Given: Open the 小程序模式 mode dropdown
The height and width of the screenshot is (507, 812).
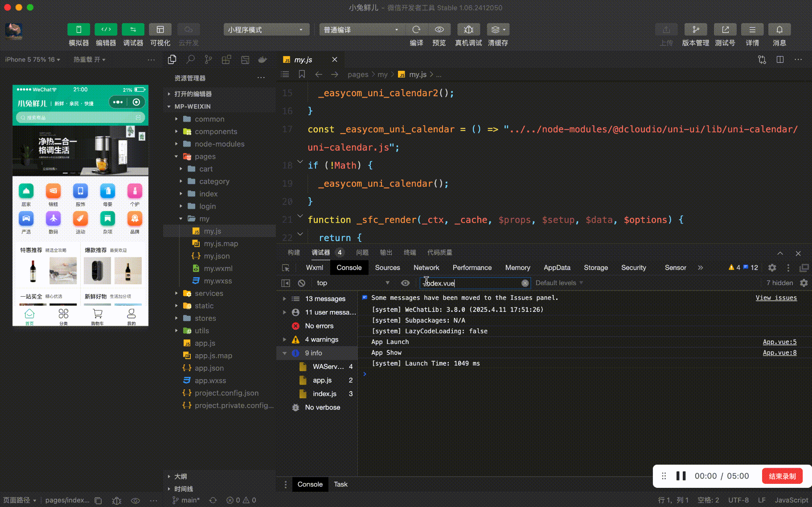Looking at the screenshot, I should pyautogui.click(x=266, y=29).
